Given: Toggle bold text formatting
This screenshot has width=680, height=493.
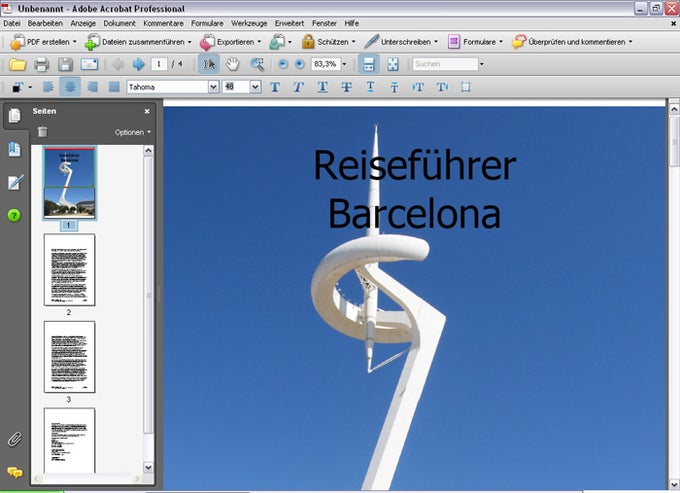Looking at the screenshot, I should pyautogui.click(x=275, y=87).
